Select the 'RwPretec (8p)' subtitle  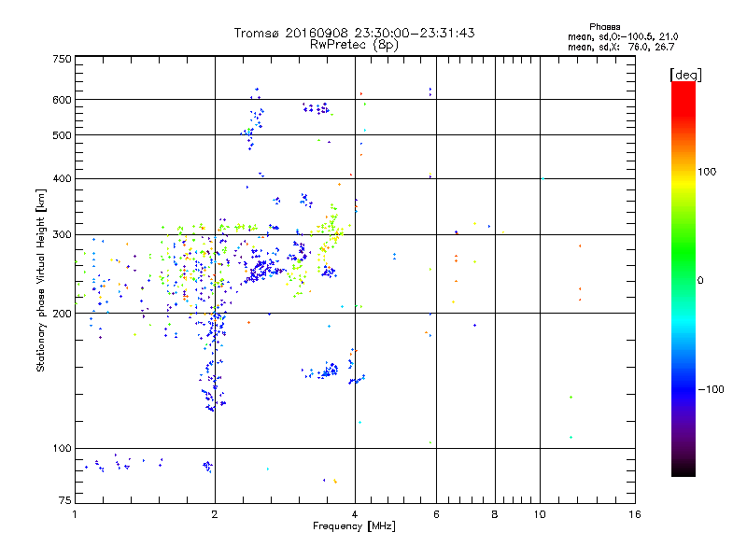pos(354,45)
